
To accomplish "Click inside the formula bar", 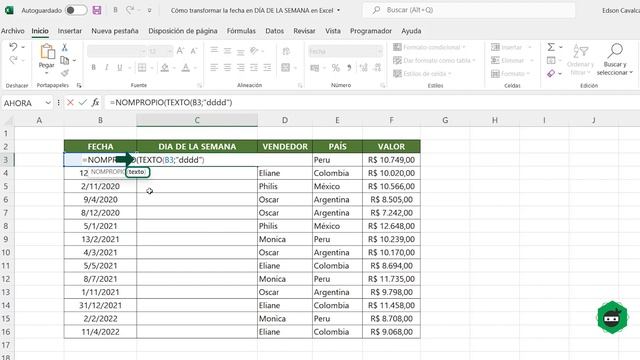I will tap(371, 103).
